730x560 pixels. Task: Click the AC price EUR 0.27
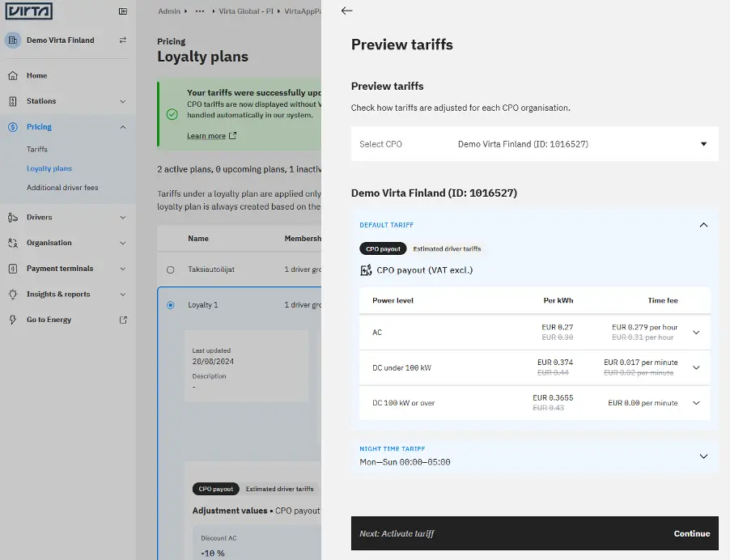558,327
